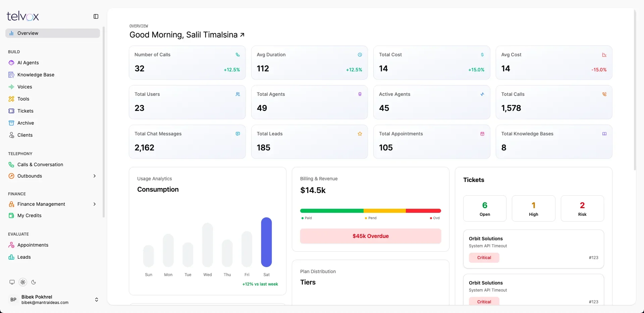This screenshot has height=313, width=644.
Task: Click star icon on Total Leads card
Action: tap(360, 134)
